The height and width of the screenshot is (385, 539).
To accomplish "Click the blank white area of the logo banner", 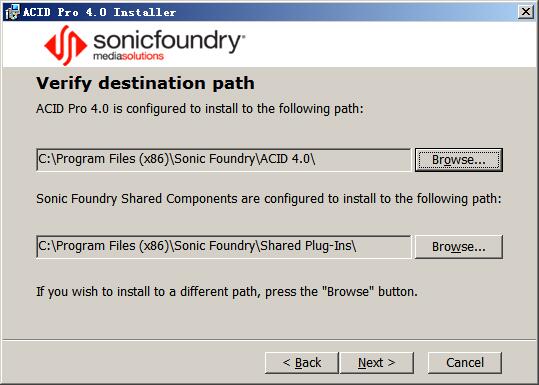I will pos(388,44).
